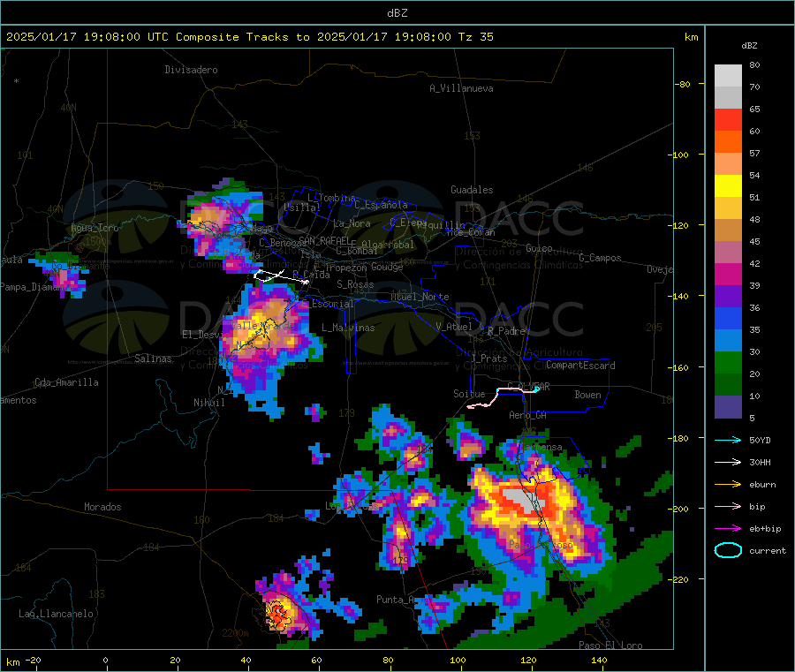795x672 pixels.
Task: Click the white 30HM storm track near Caida
Action: coord(281,276)
